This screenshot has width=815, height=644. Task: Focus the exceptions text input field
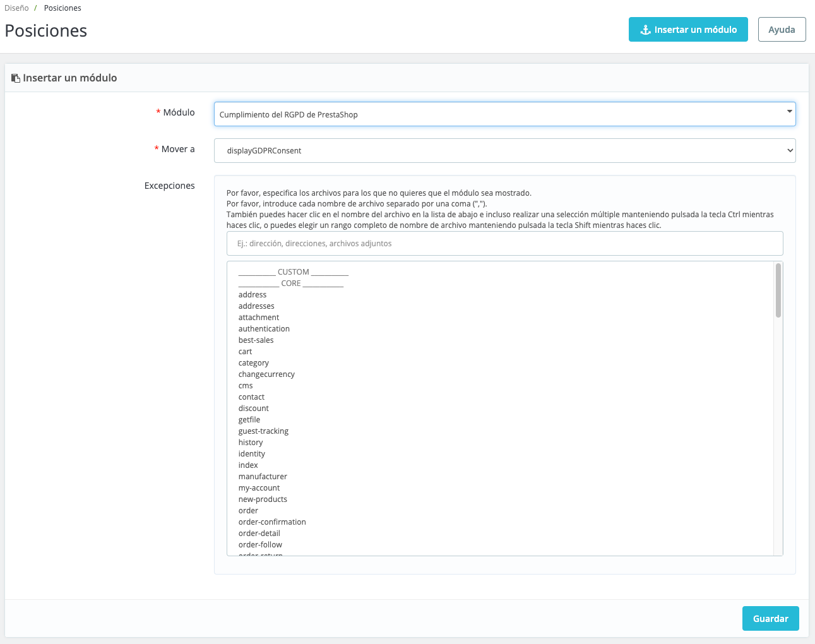click(504, 244)
